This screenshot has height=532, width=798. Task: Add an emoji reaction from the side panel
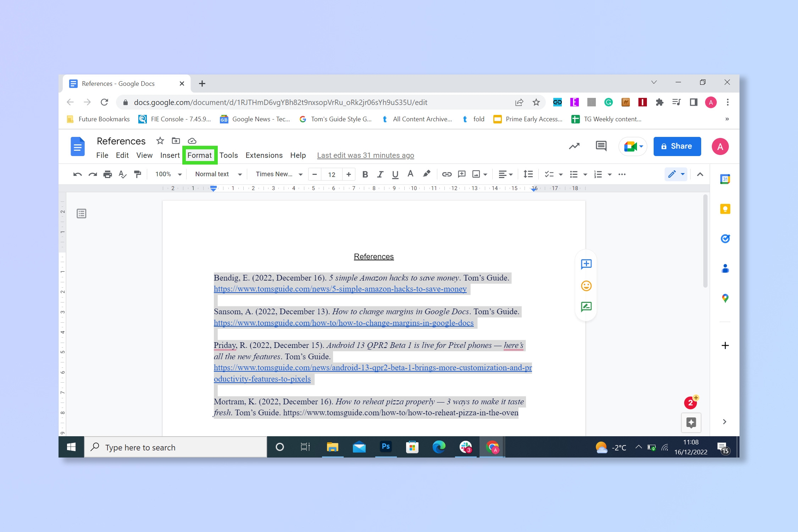[586, 286]
